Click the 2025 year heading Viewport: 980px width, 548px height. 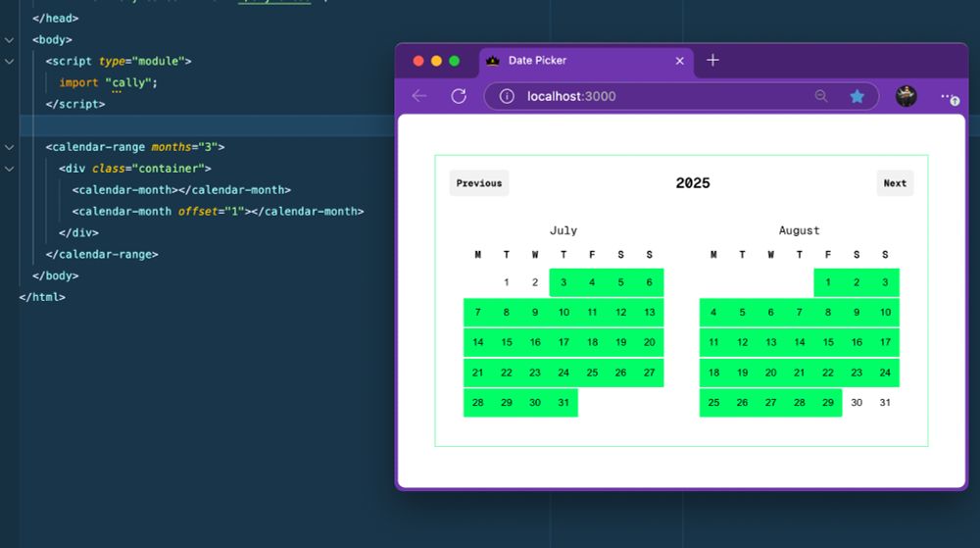693,183
